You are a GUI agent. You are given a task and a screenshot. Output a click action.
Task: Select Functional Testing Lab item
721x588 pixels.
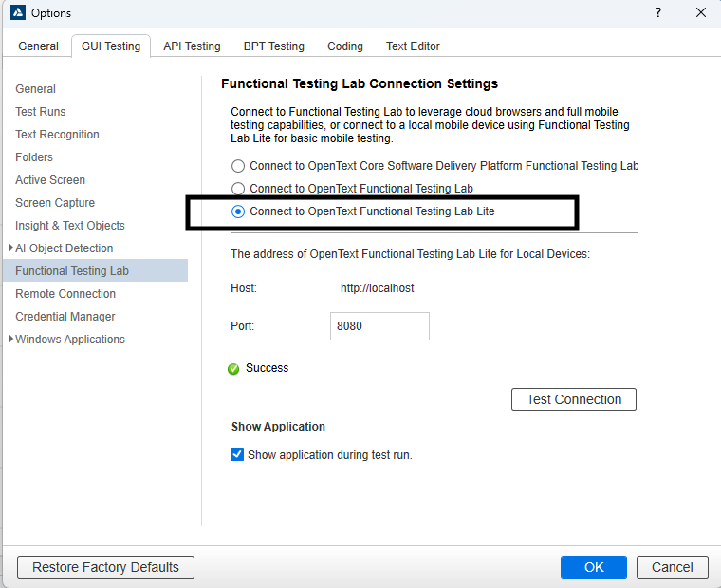(x=95, y=271)
